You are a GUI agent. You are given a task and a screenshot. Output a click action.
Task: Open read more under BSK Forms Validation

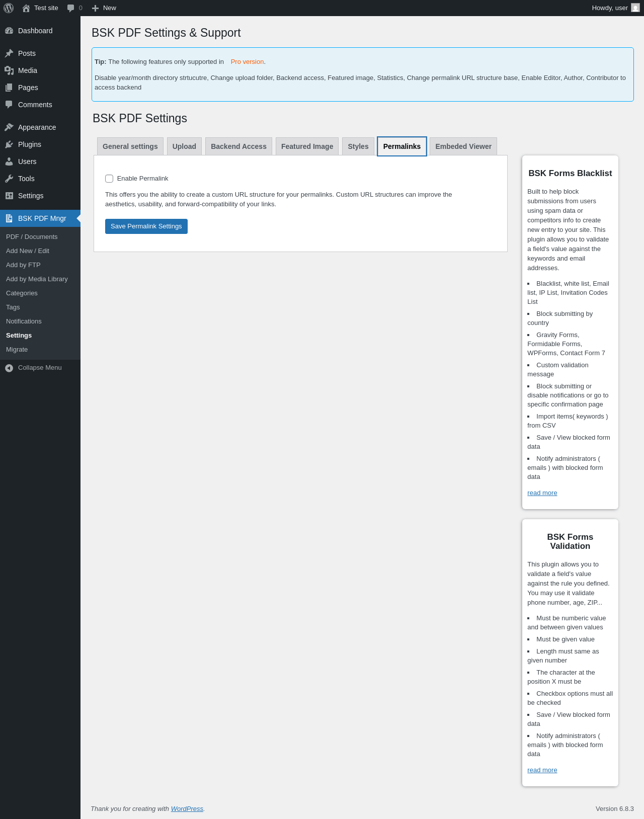(x=542, y=770)
